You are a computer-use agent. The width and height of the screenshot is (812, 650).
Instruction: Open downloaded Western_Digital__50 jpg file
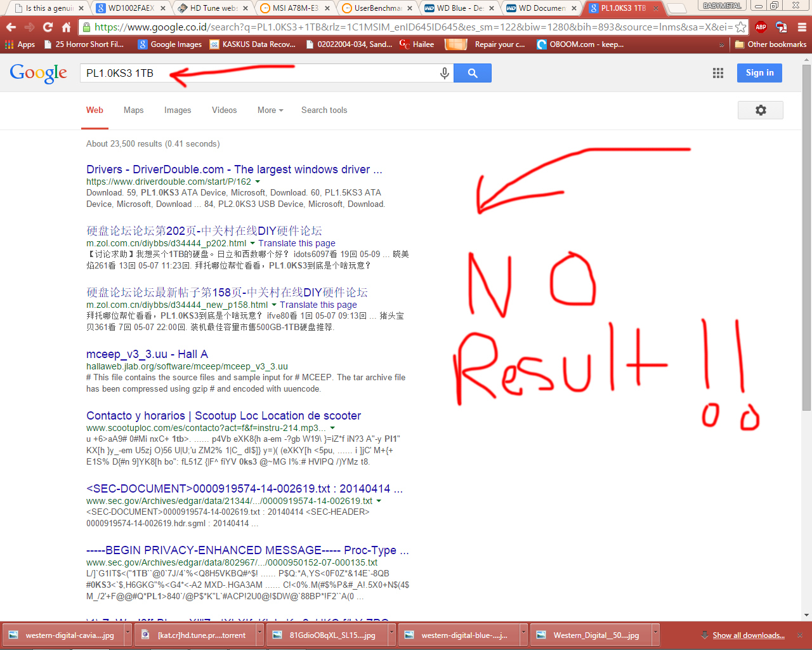[590, 635]
